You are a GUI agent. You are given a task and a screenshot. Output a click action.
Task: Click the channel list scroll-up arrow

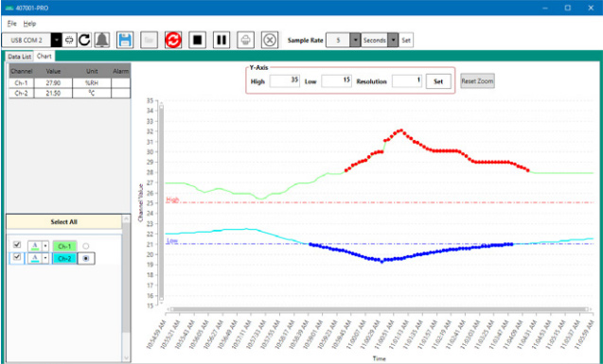126,218
